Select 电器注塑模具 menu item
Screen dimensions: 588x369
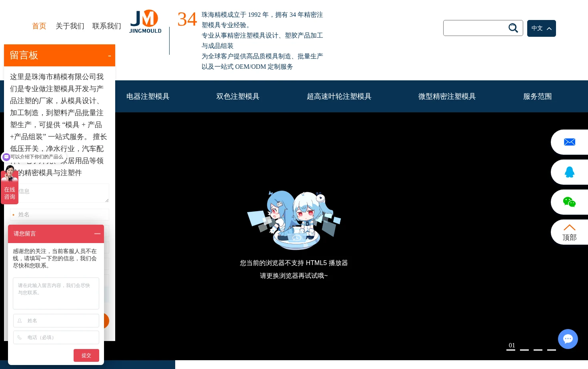[x=148, y=96]
